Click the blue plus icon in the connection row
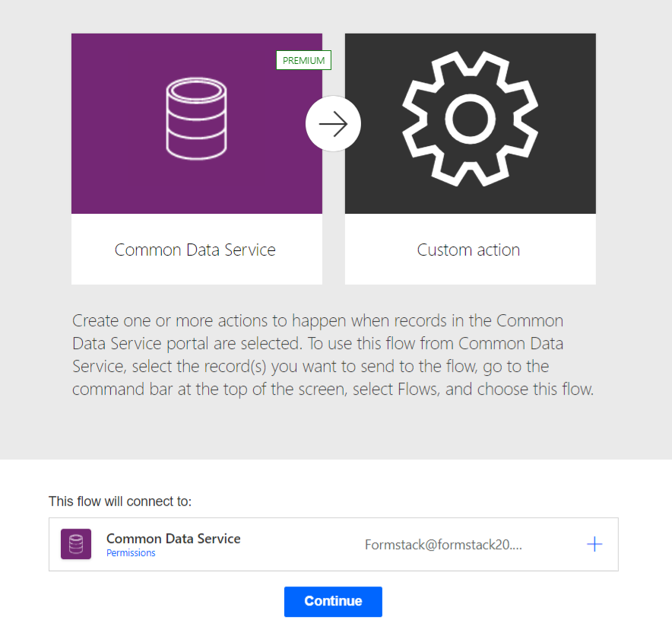The height and width of the screenshot is (620, 672). (594, 544)
